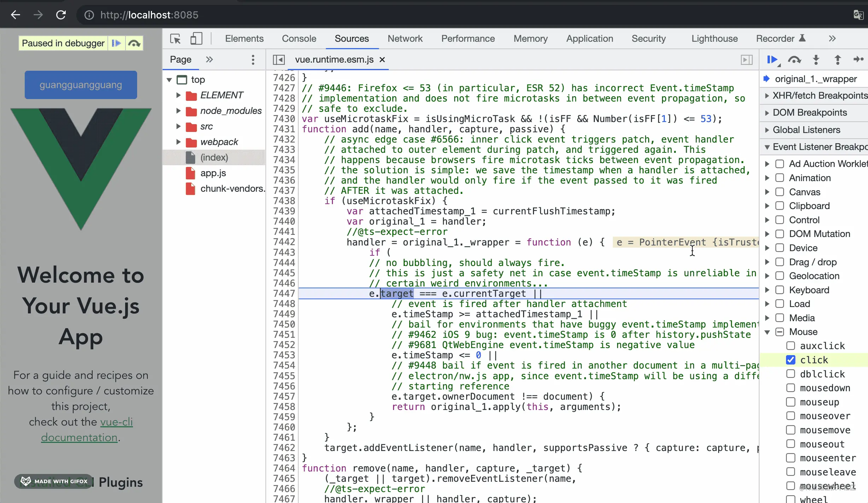The width and height of the screenshot is (868, 503).
Task: Click Step out of current function
Action: click(838, 60)
